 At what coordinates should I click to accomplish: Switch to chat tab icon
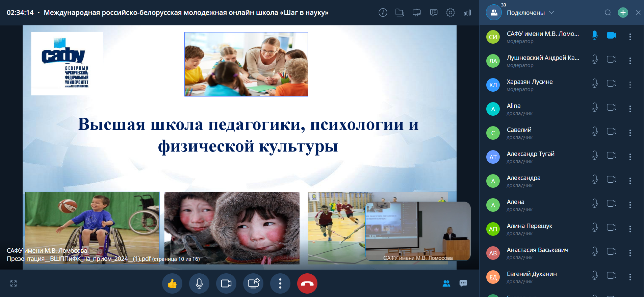pos(463,283)
